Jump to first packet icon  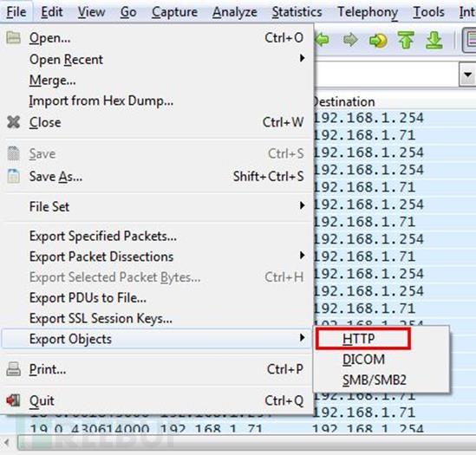point(406,40)
